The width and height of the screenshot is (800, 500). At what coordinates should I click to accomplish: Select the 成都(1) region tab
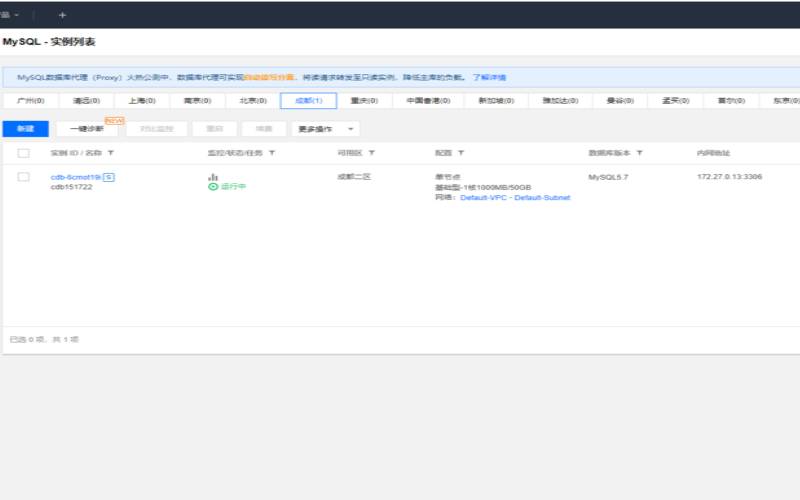coord(309,101)
